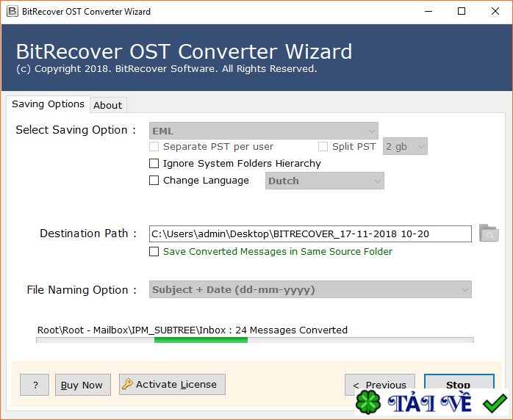Open the 2 gb split size dropdown

pos(405,146)
